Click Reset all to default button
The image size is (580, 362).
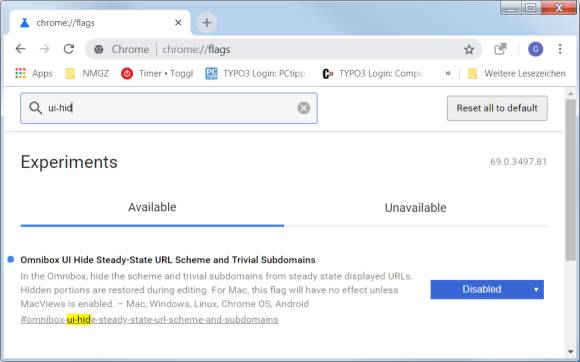497,108
